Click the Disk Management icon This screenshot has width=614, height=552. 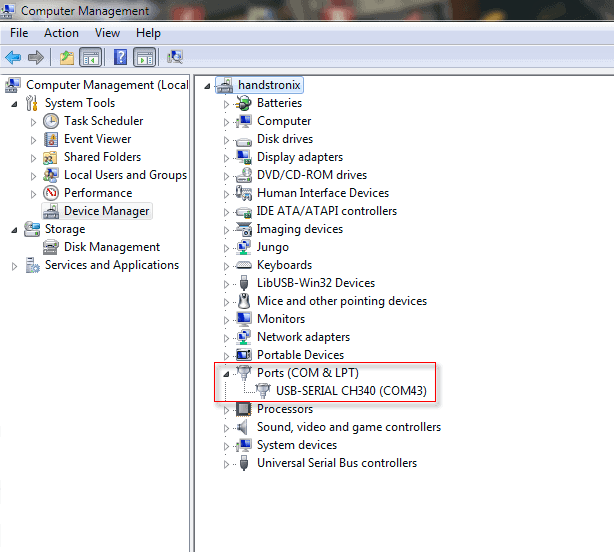click(51, 247)
